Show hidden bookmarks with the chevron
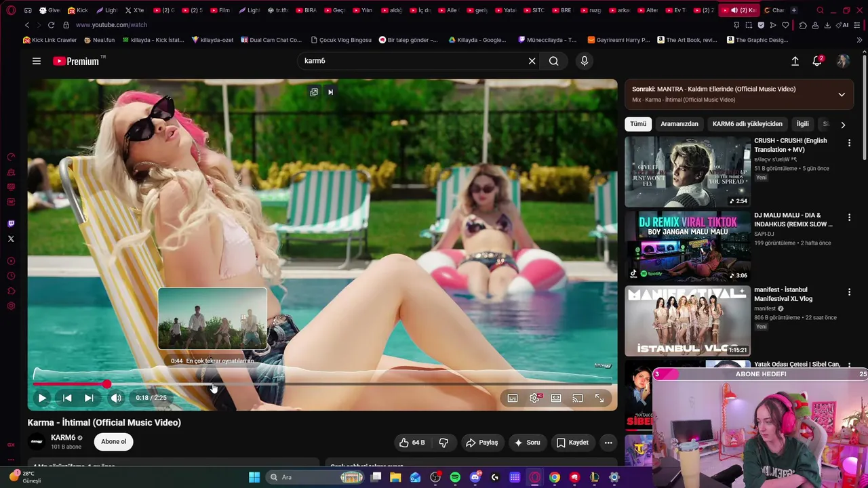 859,40
